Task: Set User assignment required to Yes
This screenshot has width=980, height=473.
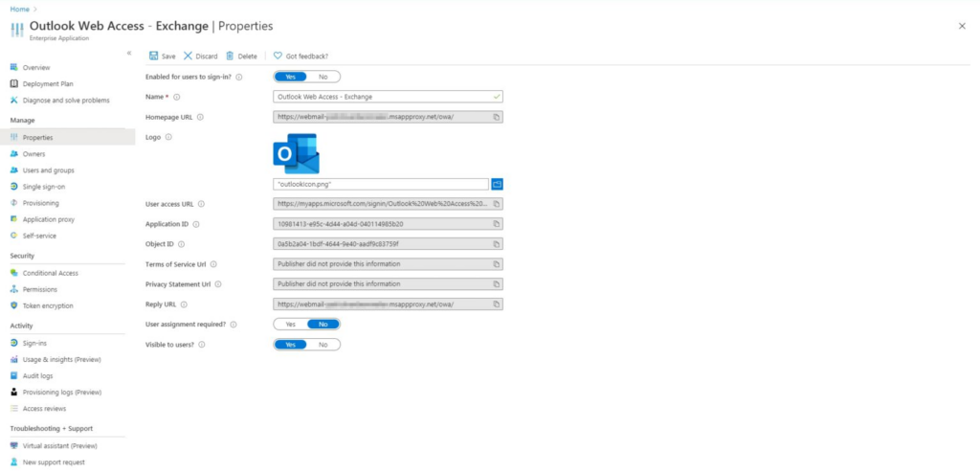Action: click(x=291, y=325)
